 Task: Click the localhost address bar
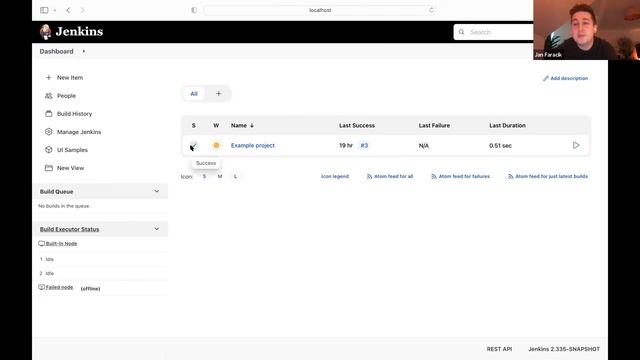[x=320, y=10]
